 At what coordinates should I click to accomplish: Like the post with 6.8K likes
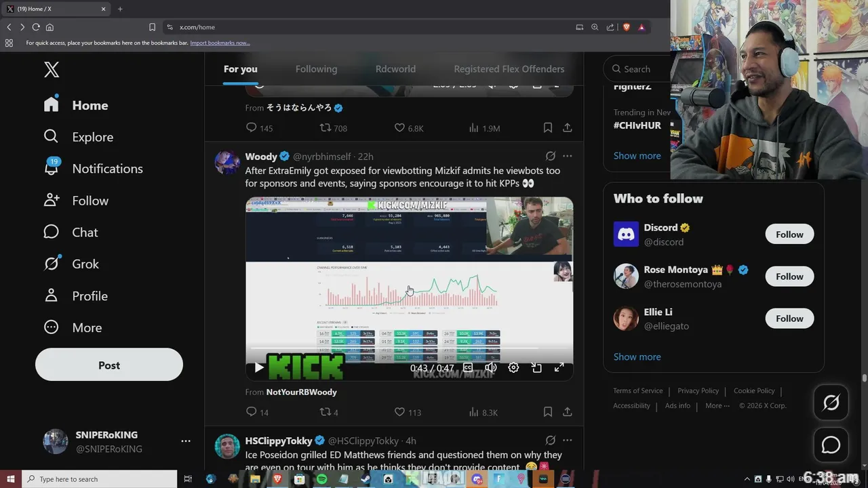tap(409, 127)
